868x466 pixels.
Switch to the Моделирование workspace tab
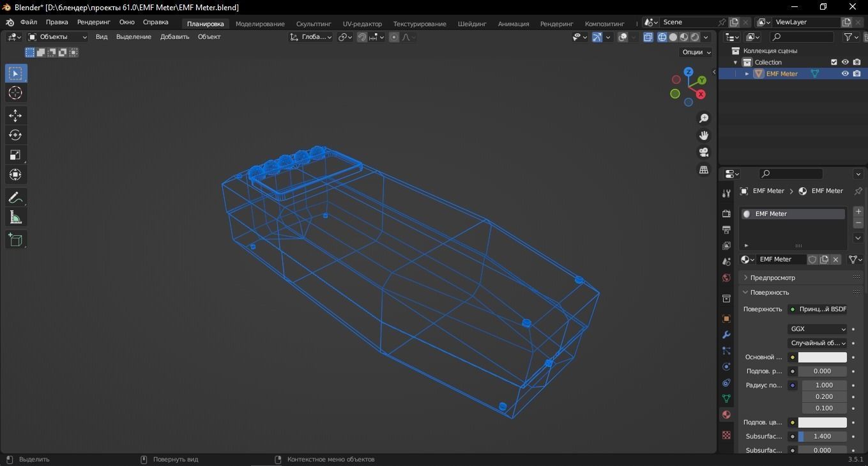click(x=260, y=24)
